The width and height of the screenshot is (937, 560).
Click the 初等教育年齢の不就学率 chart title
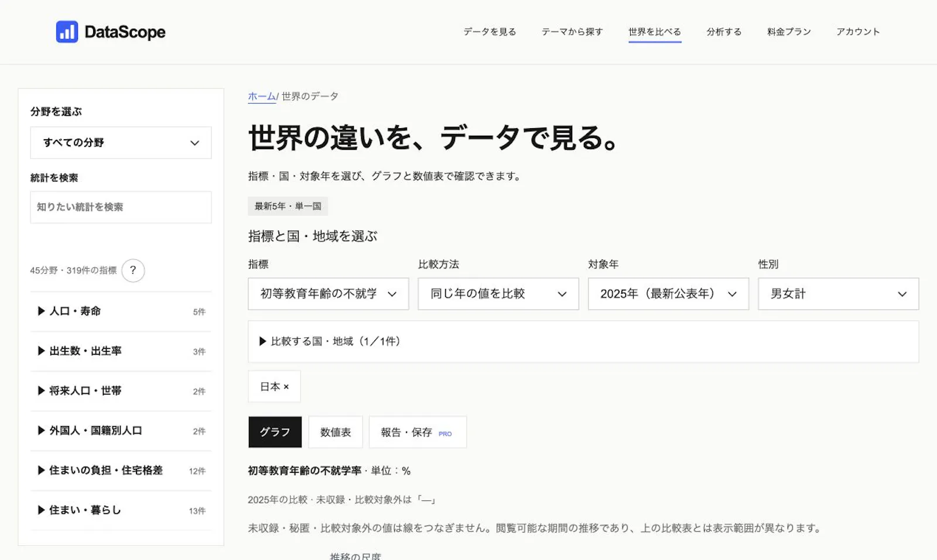click(305, 470)
